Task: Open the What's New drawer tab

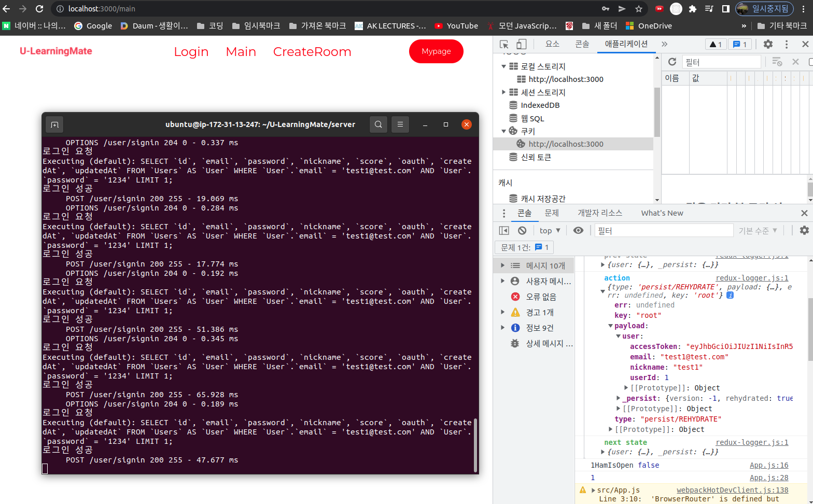Action: coord(662,213)
